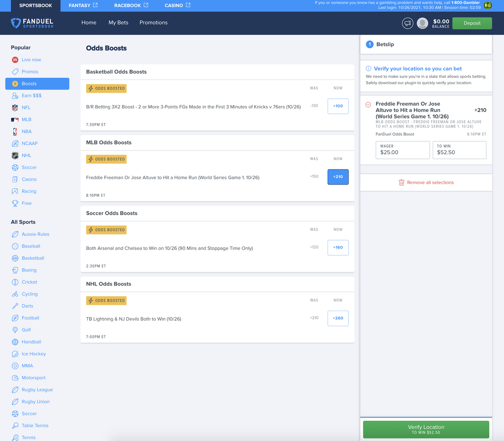Remove Freddie Freeman bet using minus icon
This screenshot has height=441, width=504.
tap(369, 104)
